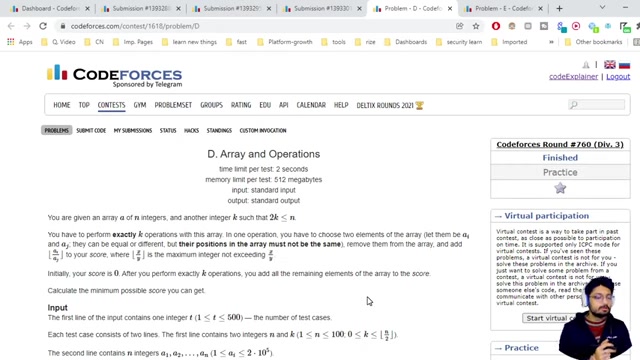Open the codeExplainer profile link
Viewport: 640px width, 360px height.
tap(573, 77)
